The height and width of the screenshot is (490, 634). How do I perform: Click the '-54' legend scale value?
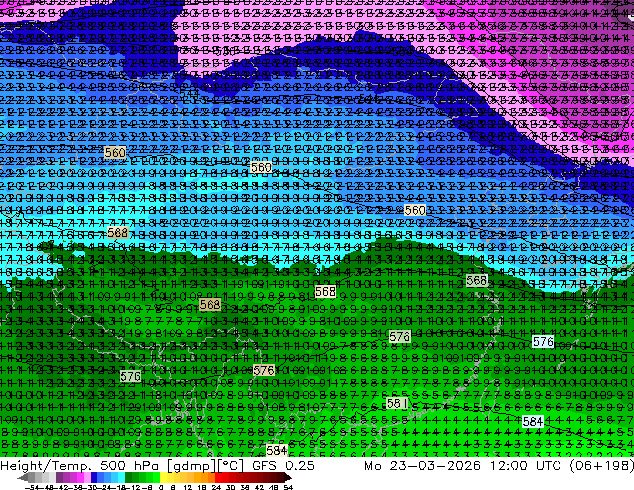tap(32, 487)
